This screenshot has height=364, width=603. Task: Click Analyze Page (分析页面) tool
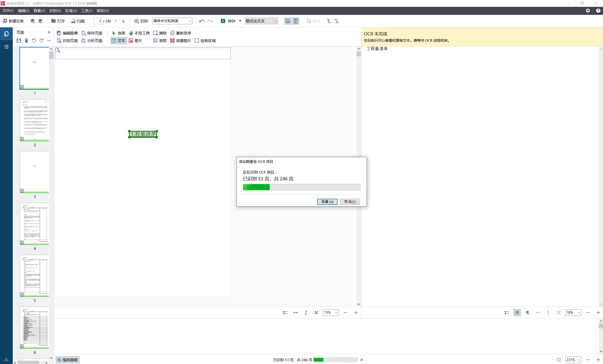92,41
